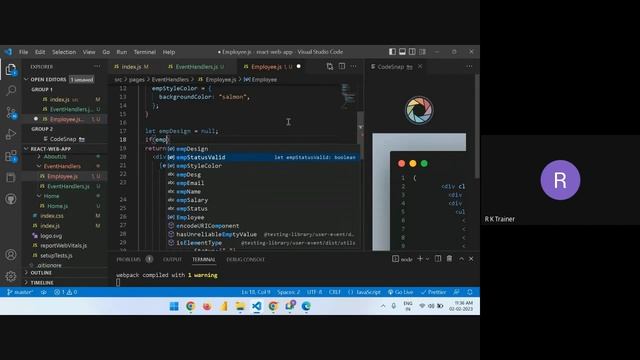Switch to index.js editor tab
Screen dimensions: 640x360
pos(131,67)
